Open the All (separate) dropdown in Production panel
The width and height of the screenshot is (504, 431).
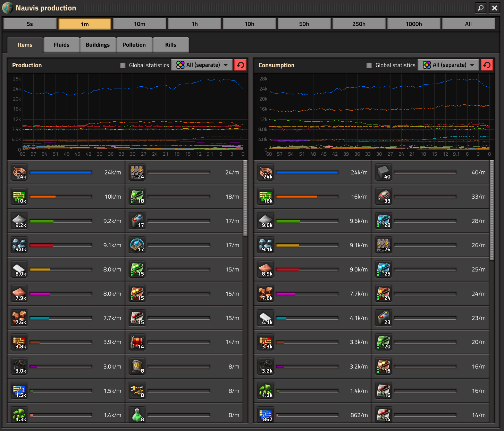[x=202, y=65]
